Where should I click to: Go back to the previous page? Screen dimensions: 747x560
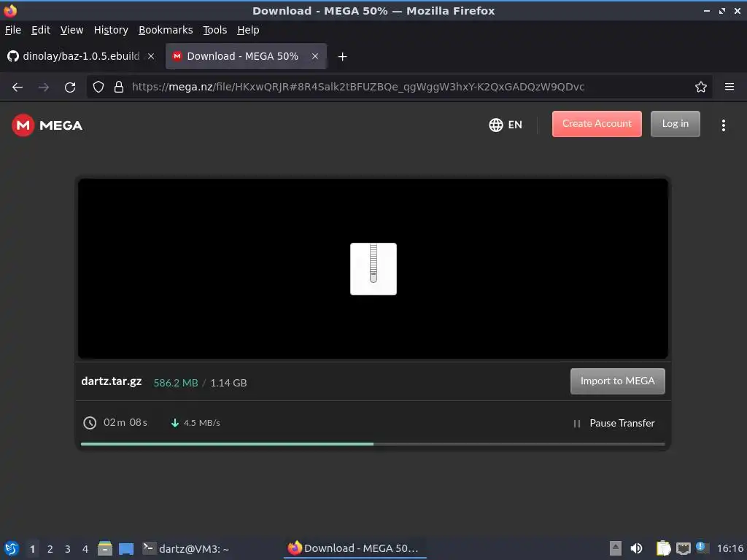click(18, 87)
